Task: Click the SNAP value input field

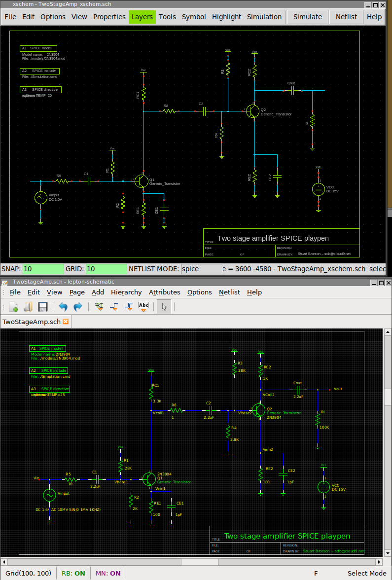Action: pos(43,269)
